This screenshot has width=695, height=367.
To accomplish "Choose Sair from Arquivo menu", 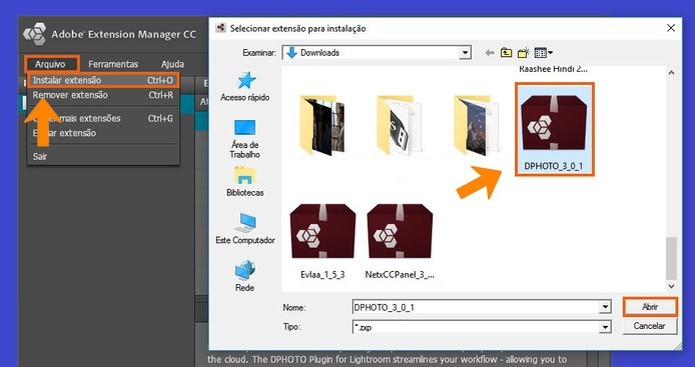I will point(40,156).
